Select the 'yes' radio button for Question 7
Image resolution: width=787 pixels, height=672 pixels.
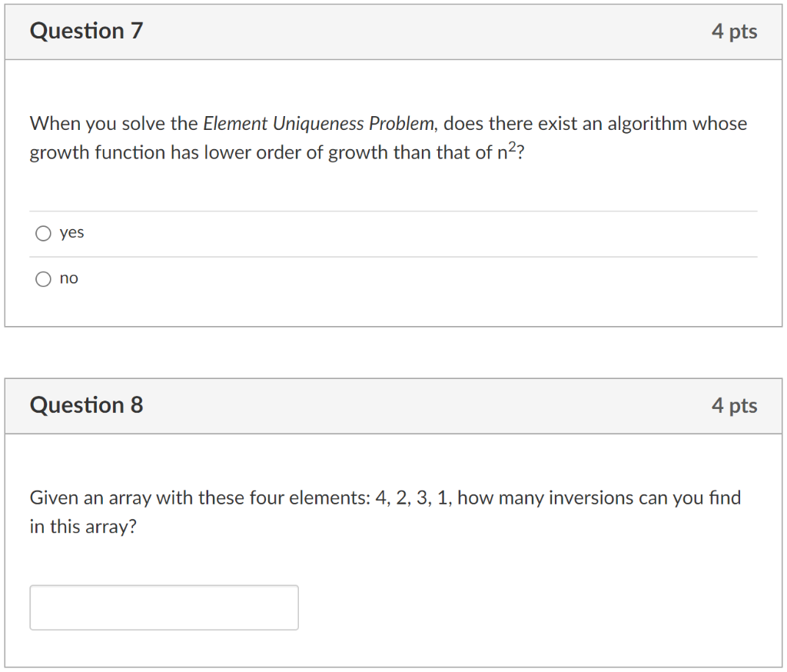[x=43, y=232]
